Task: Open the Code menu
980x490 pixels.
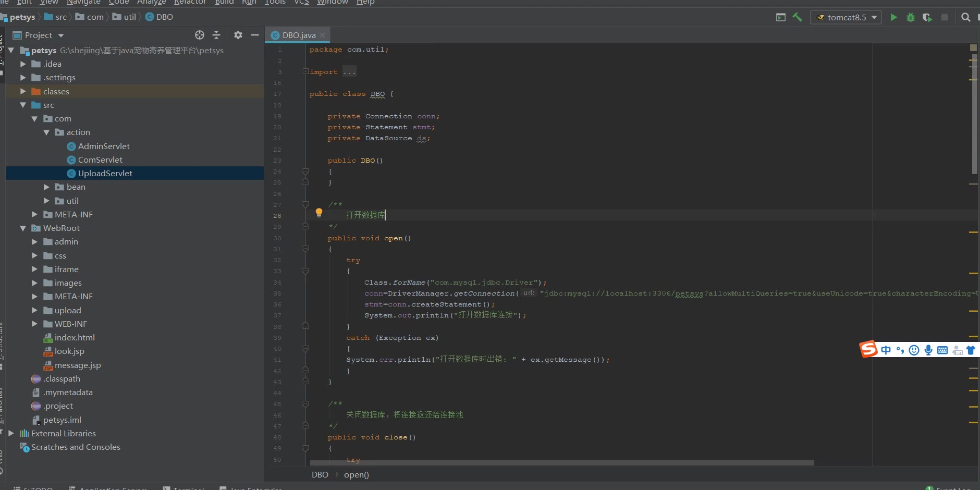Action: pyautogui.click(x=119, y=2)
